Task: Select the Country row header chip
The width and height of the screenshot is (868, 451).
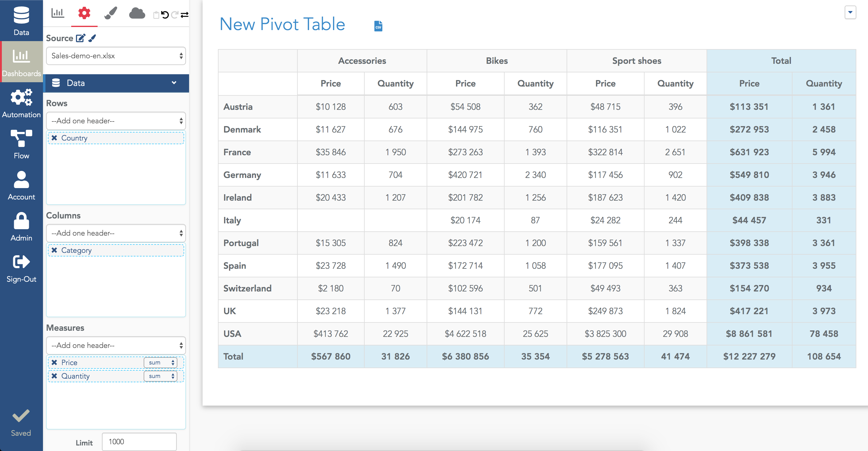Action: (116, 138)
